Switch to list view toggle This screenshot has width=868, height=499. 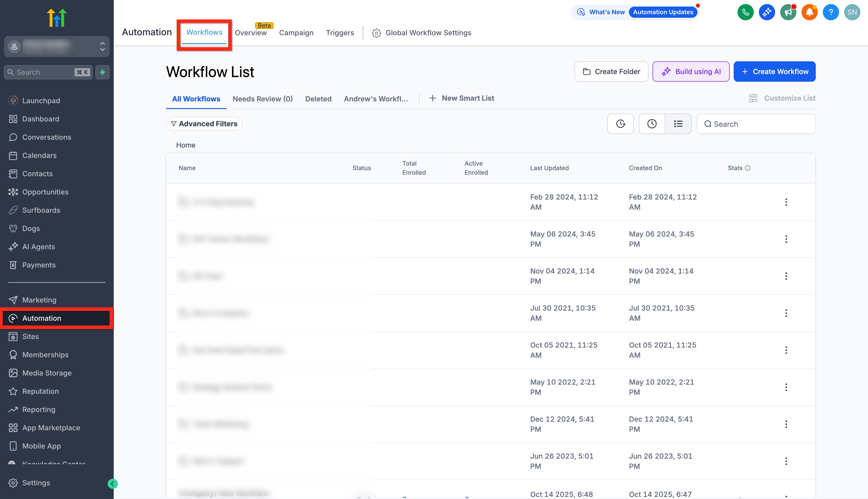678,124
